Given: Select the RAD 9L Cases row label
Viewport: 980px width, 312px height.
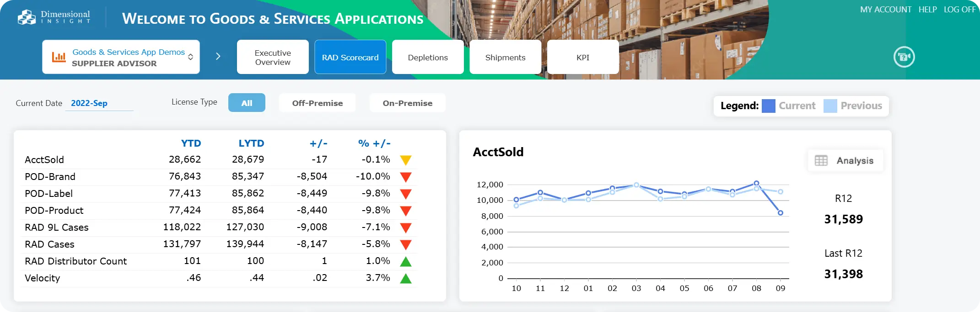Looking at the screenshot, I should [x=57, y=227].
